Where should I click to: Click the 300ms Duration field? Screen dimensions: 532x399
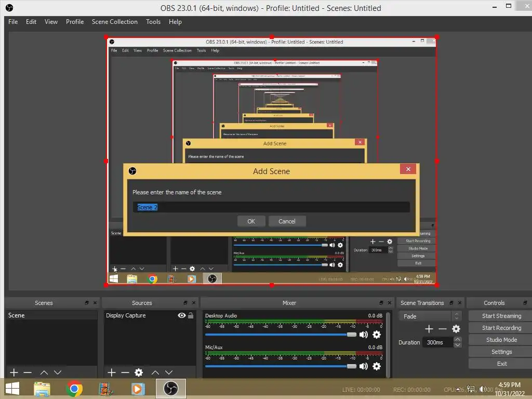(437, 342)
